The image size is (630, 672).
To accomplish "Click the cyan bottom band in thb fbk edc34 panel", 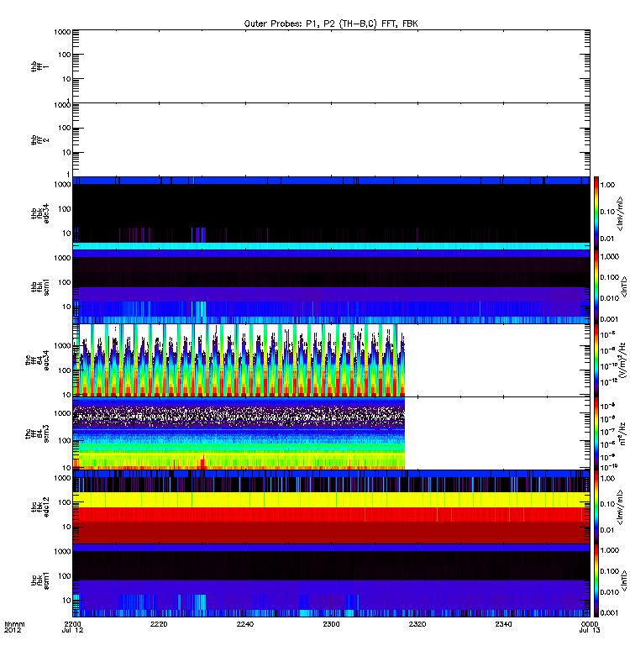I will (331, 246).
